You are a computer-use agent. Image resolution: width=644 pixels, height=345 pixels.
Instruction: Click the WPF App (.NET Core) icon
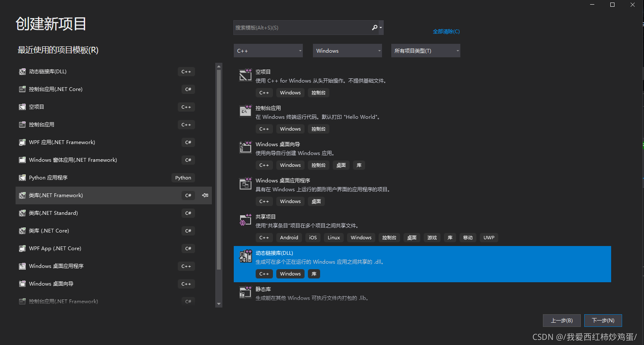pos(22,249)
